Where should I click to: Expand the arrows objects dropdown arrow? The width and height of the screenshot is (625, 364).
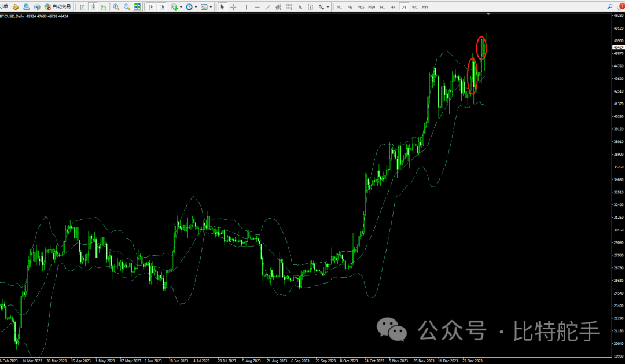[328, 7]
